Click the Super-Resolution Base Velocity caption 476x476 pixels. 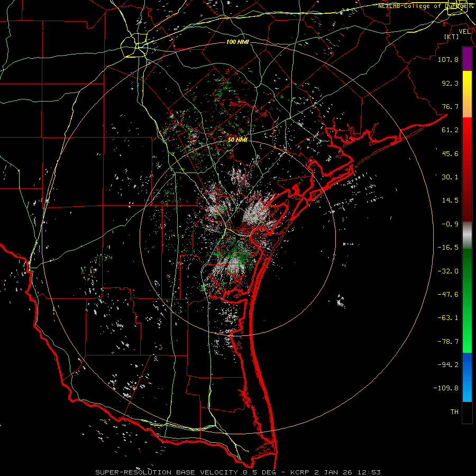(237, 472)
